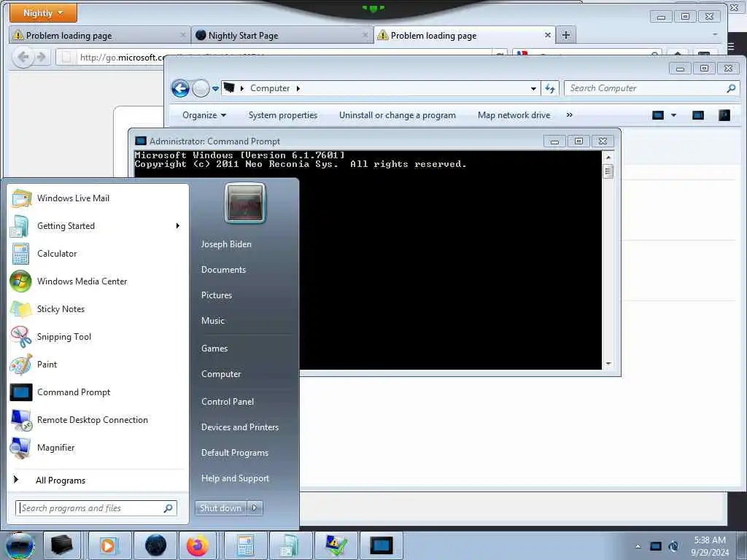
Task: Open Paint from the Start menu
Action: [x=98, y=365]
